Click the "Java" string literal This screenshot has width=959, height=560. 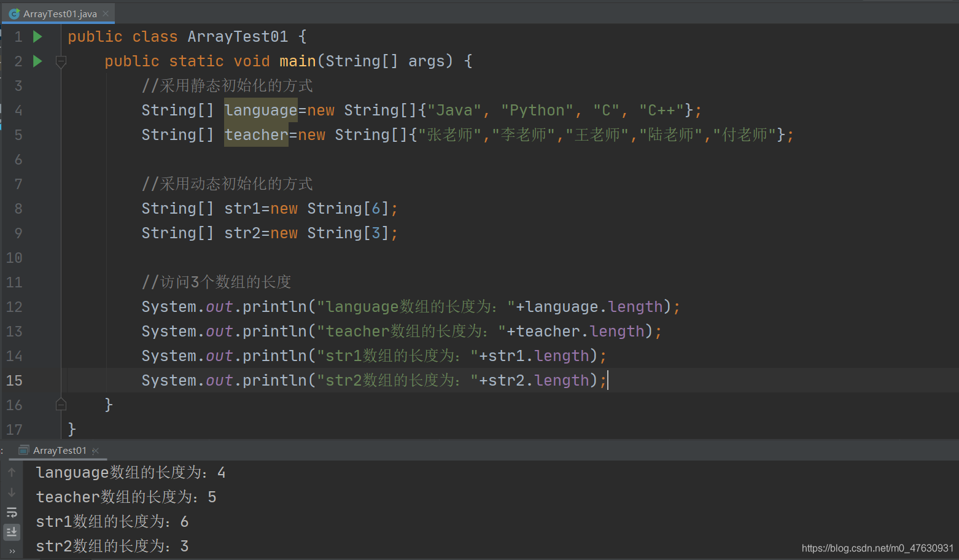(454, 111)
